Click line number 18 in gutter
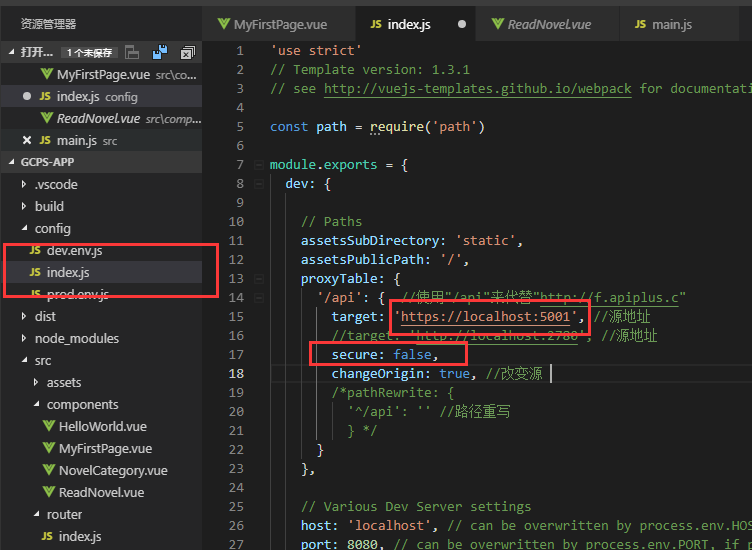The image size is (752, 550). coord(236,374)
